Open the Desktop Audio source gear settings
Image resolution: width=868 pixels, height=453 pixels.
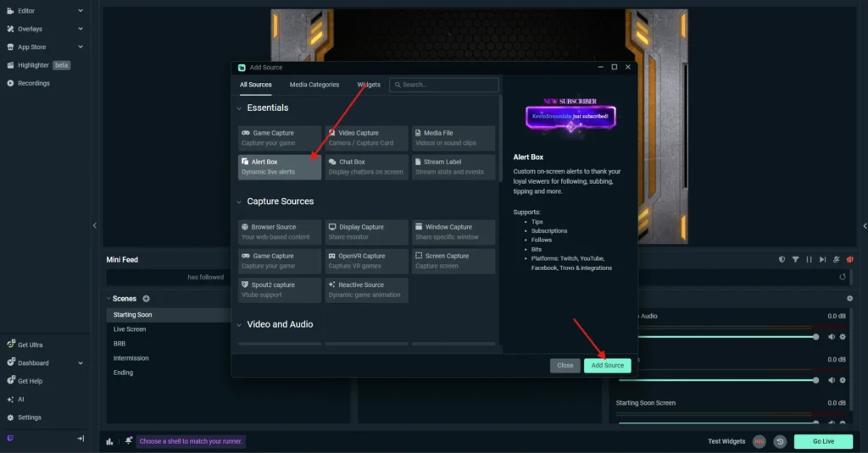(843, 337)
